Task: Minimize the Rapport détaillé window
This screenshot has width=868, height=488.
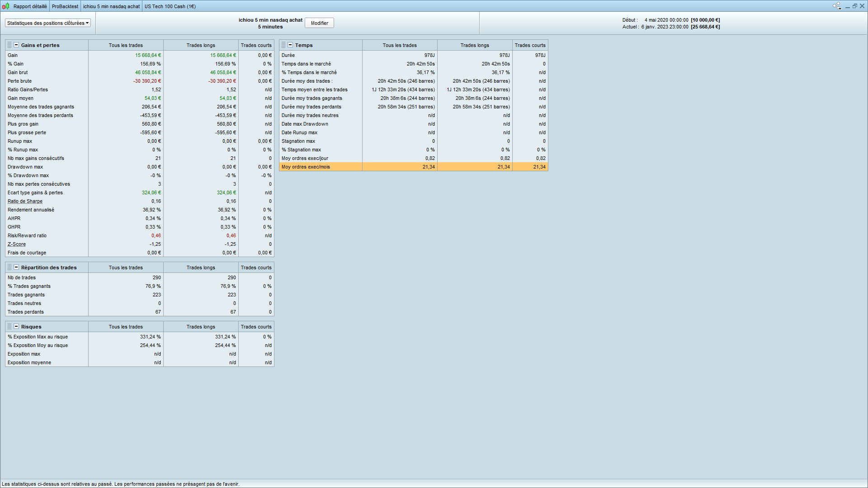Action: point(848,6)
